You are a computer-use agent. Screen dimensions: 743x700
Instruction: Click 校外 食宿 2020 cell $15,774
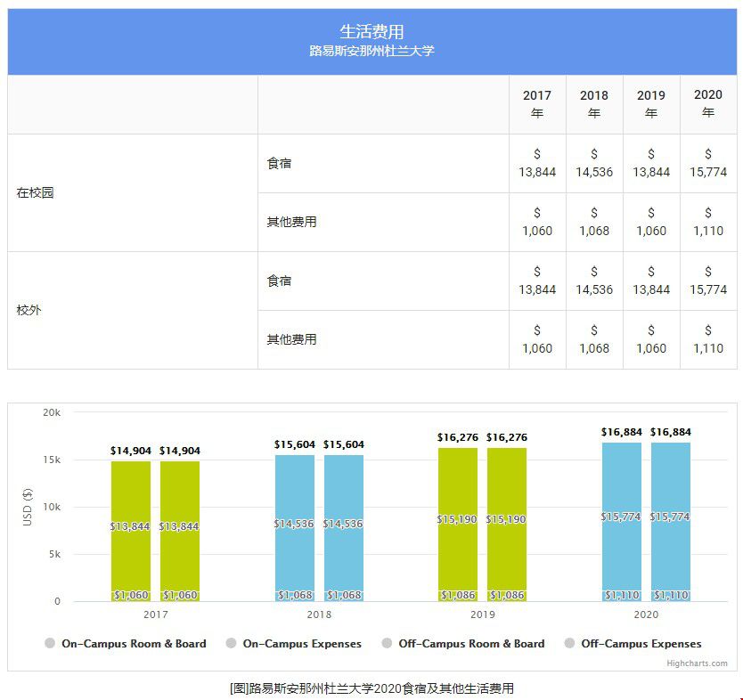click(708, 281)
